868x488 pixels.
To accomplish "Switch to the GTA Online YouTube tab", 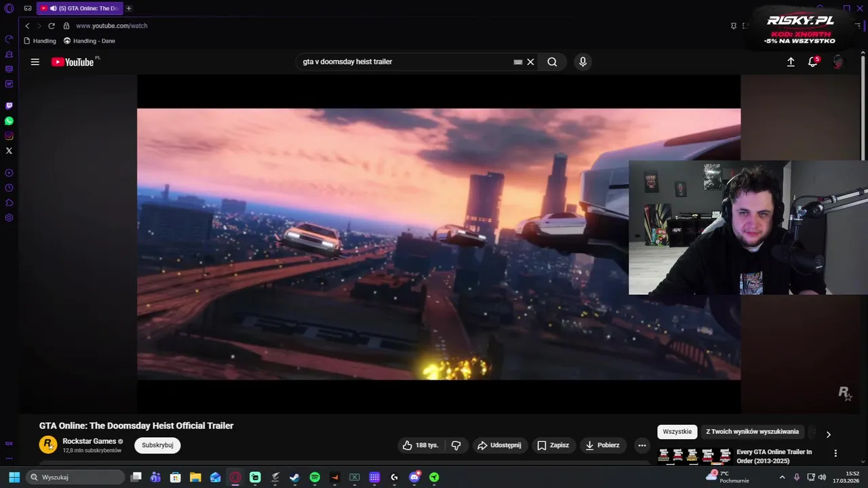I will 79,8.
